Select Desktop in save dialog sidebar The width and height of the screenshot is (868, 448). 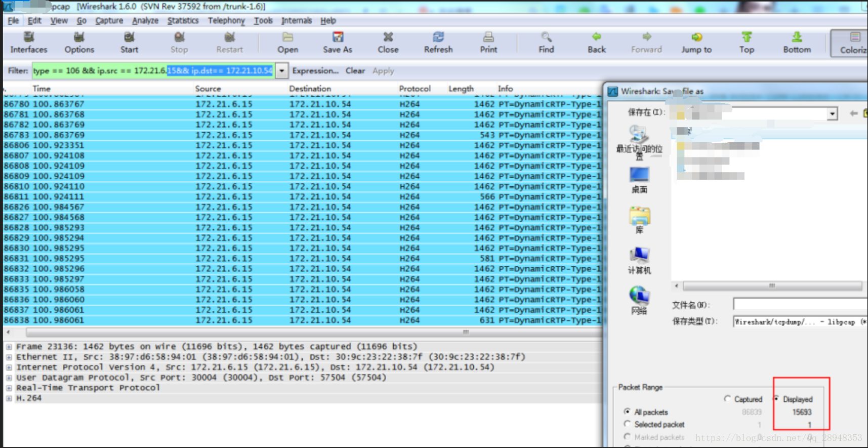point(639,180)
